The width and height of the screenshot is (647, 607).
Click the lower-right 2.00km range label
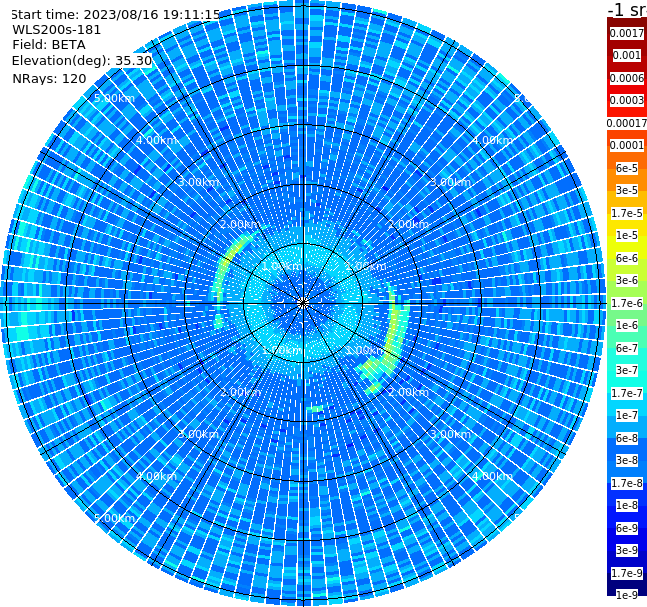408,392
